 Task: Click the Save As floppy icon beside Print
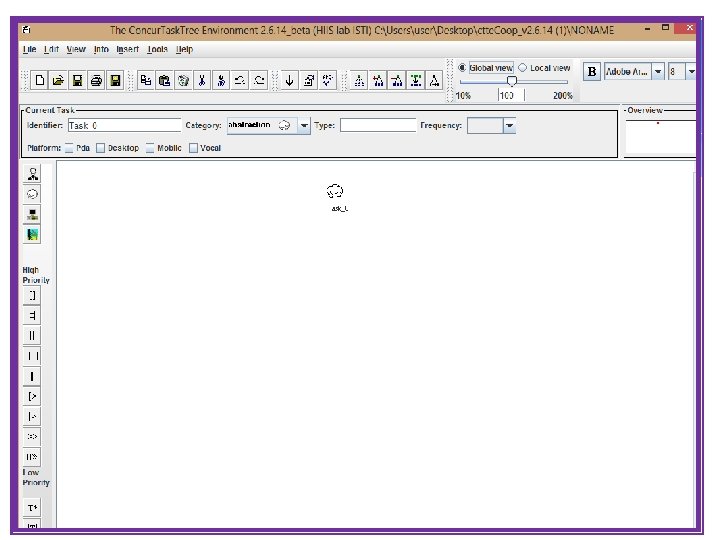pos(115,81)
